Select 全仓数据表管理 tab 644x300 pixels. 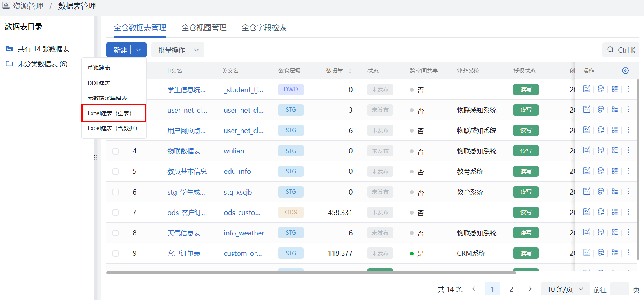140,27
